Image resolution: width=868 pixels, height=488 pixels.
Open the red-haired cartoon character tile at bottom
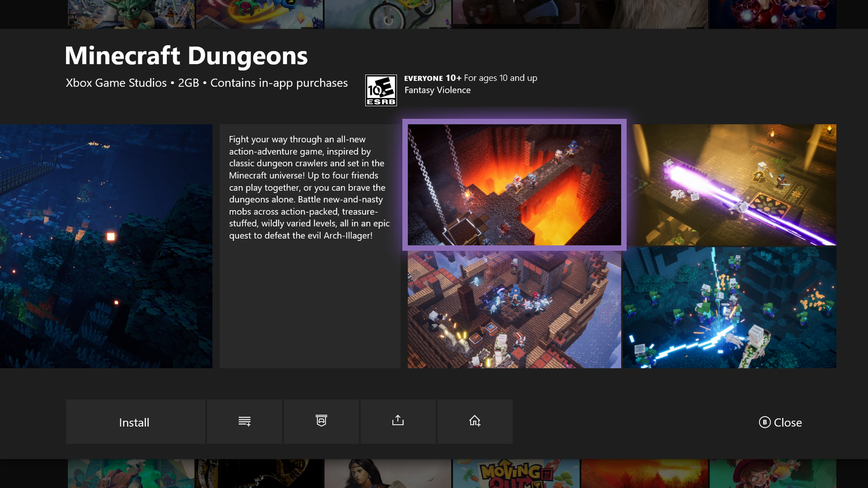click(773, 474)
